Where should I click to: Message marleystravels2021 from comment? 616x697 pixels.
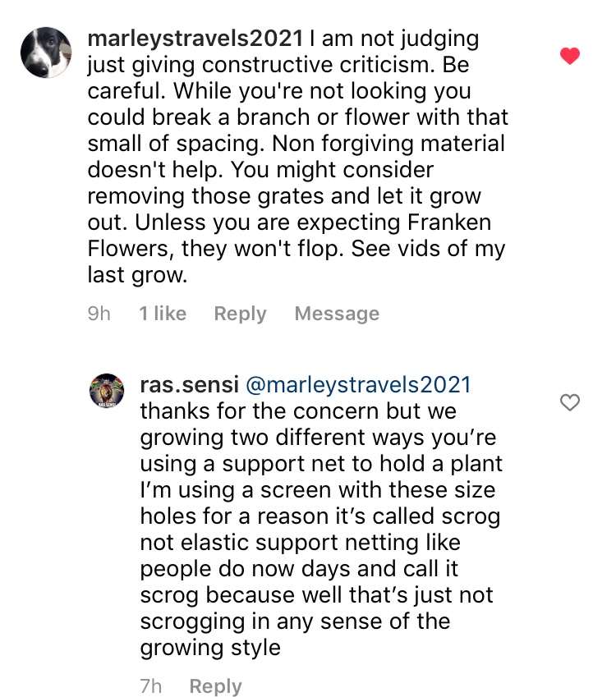point(337,314)
